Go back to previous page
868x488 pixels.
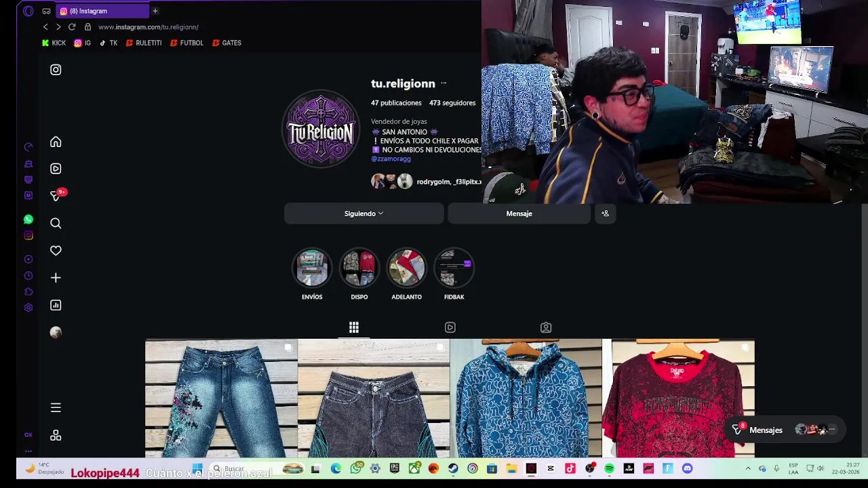tap(45, 27)
